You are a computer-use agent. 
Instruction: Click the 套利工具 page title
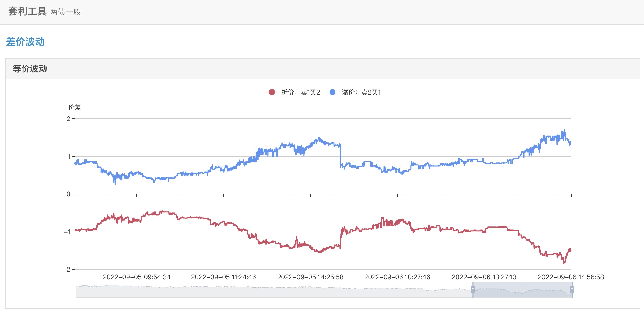click(27, 12)
